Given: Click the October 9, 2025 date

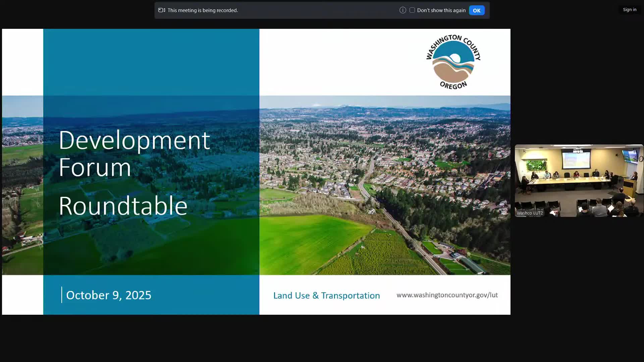Looking at the screenshot, I should [109, 295].
